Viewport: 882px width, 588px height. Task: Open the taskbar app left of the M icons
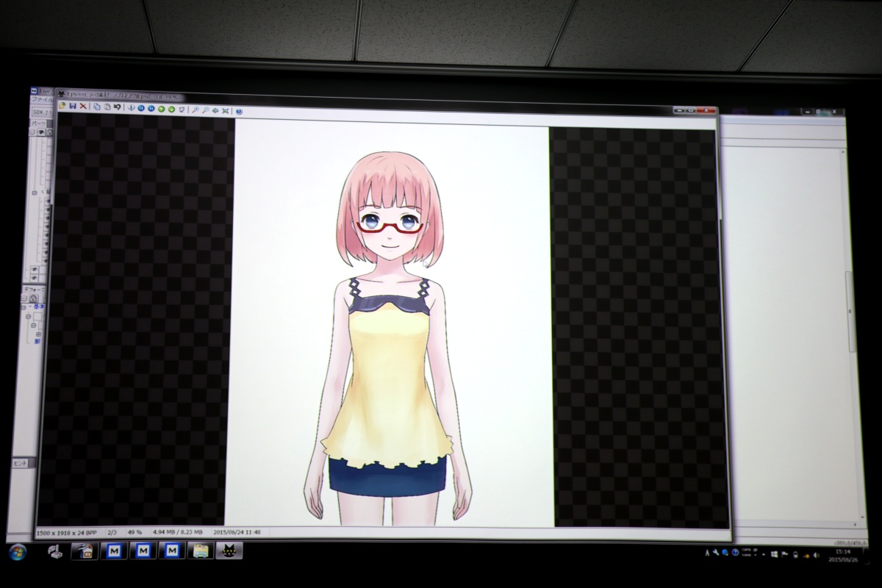[85, 551]
